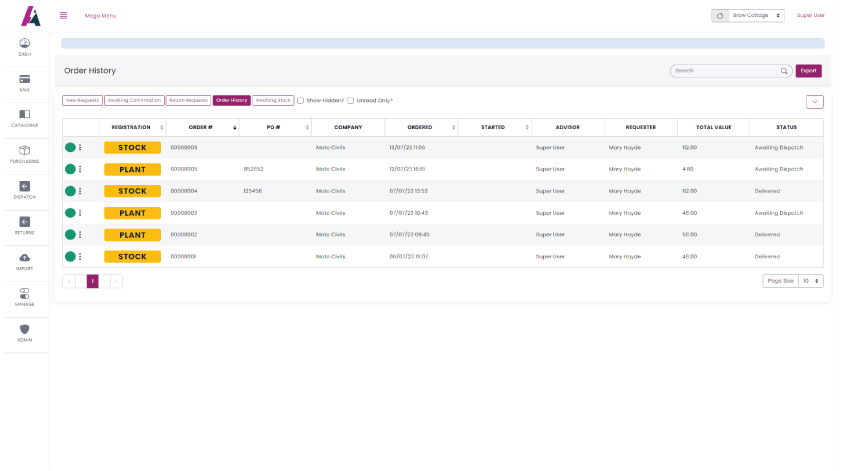Viewport: 842px width, 471px height.
Task: Open row actions menu for order 00000008
Action: coord(80,148)
